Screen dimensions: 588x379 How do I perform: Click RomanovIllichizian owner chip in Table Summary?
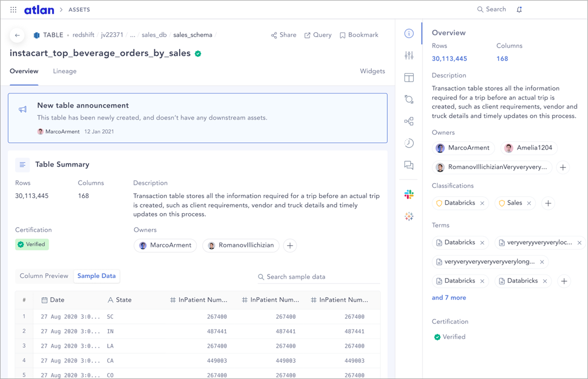tap(241, 245)
